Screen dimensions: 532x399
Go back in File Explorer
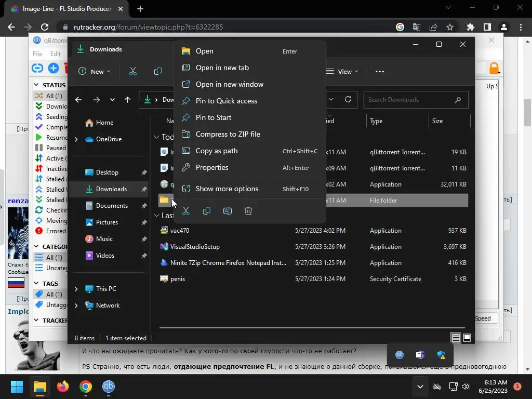pyautogui.click(x=78, y=100)
